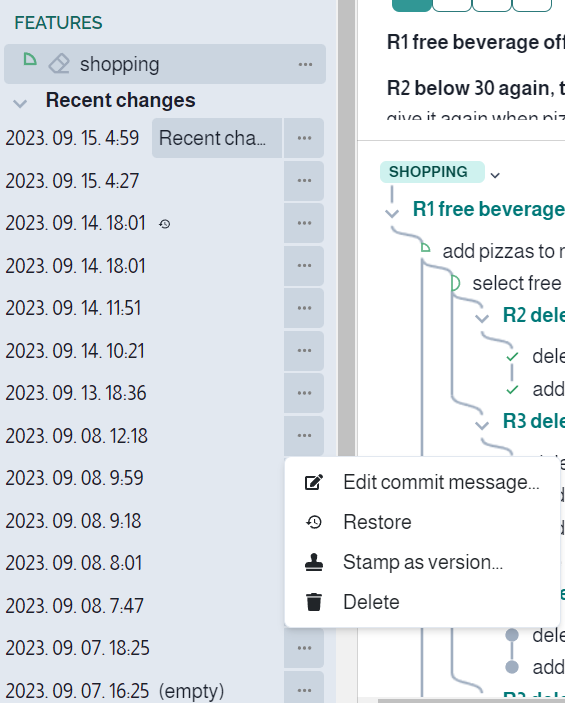Select Delete in the context menu
The height and width of the screenshot is (703, 565).
422,602
